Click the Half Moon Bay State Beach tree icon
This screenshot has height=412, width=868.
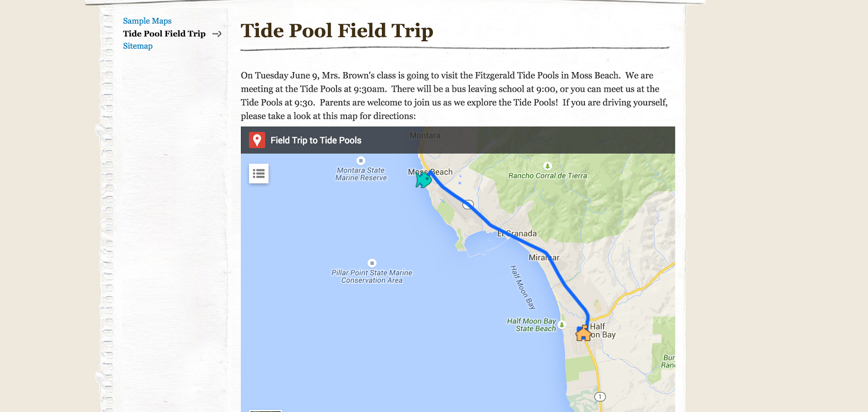coord(562,325)
